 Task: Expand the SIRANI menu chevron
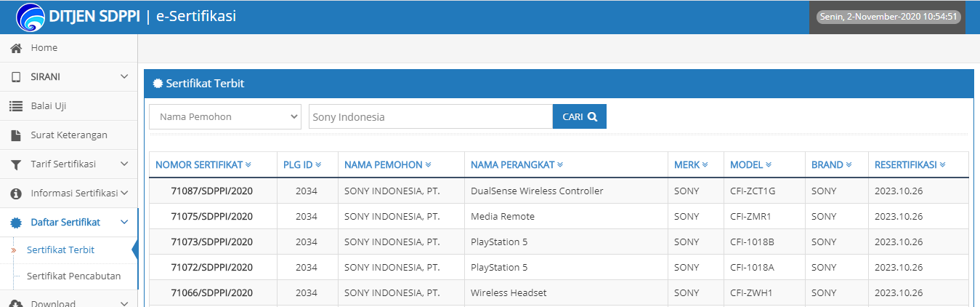pyautogui.click(x=124, y=77)
